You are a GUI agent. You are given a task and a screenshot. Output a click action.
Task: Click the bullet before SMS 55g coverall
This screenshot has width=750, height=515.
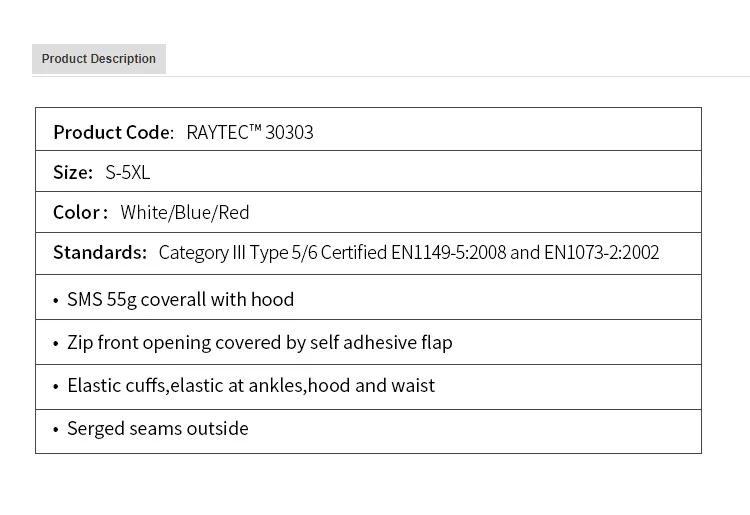56,300
